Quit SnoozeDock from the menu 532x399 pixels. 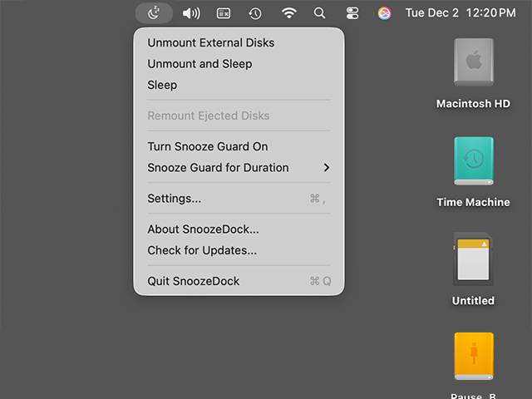[239, 281]
